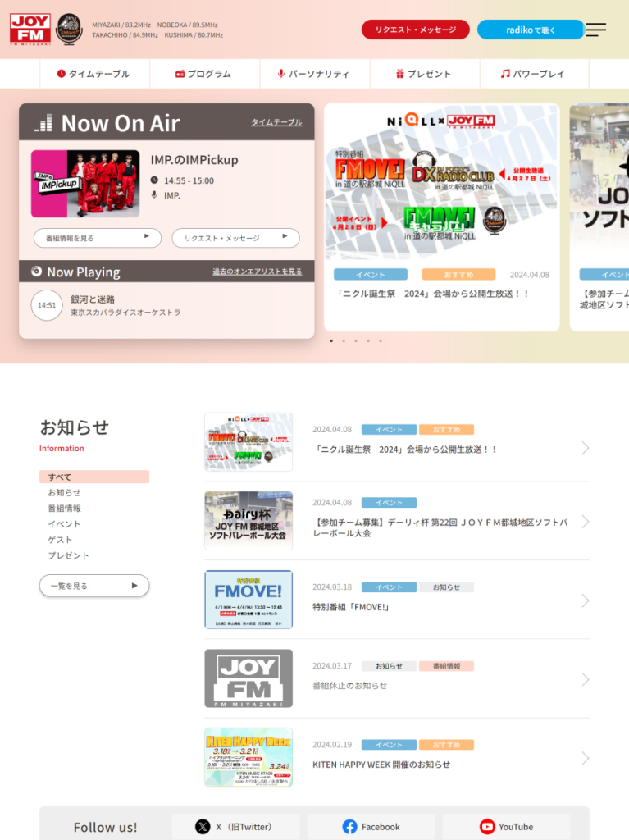
Task: Open パワープレイ music note menu item
Action: coord(534,74)
